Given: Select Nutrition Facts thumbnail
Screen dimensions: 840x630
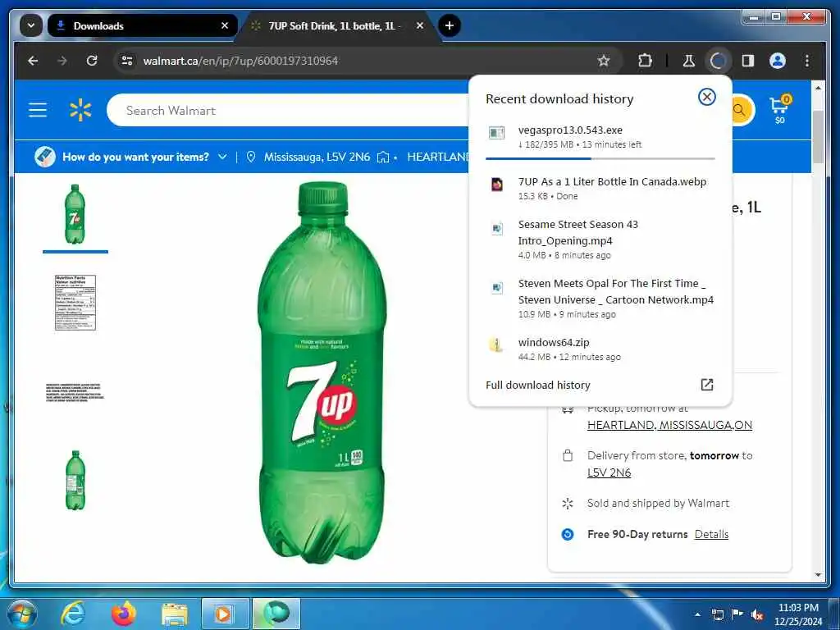Looking at the screenshot, I should point(75,303).
